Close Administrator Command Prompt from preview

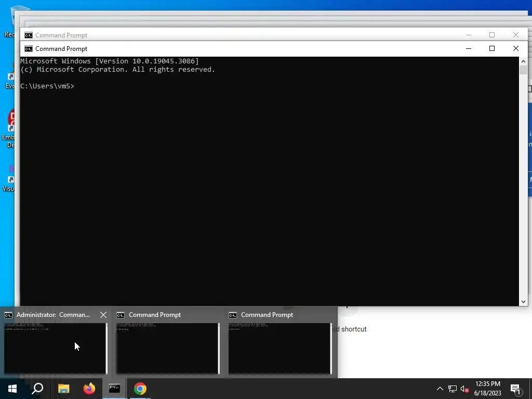103,315
